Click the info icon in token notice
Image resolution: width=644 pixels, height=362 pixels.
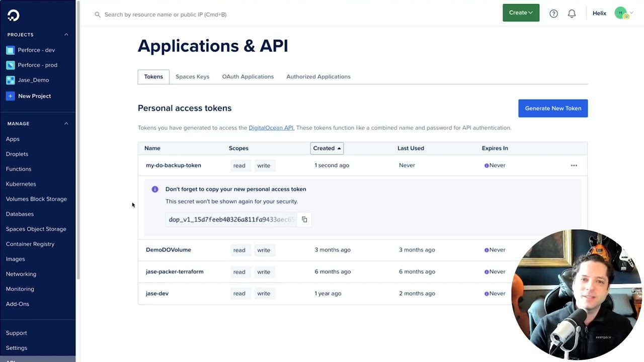tap(155, 189)
